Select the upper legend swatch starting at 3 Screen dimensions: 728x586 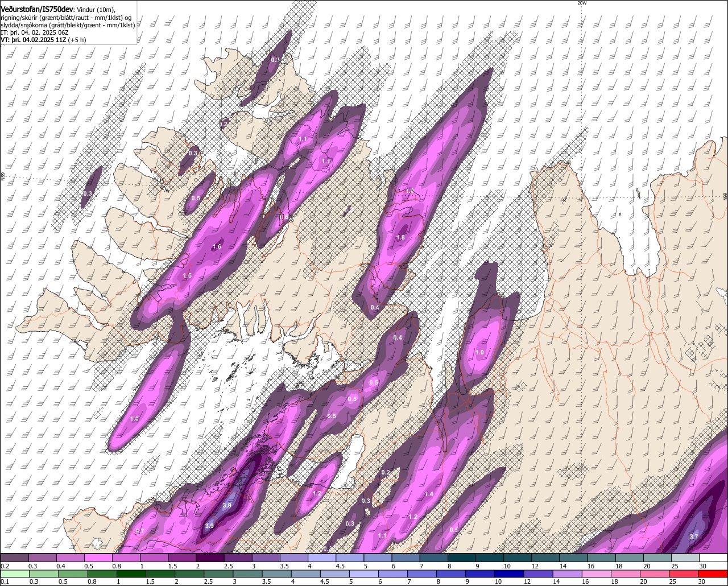[266, 558]
